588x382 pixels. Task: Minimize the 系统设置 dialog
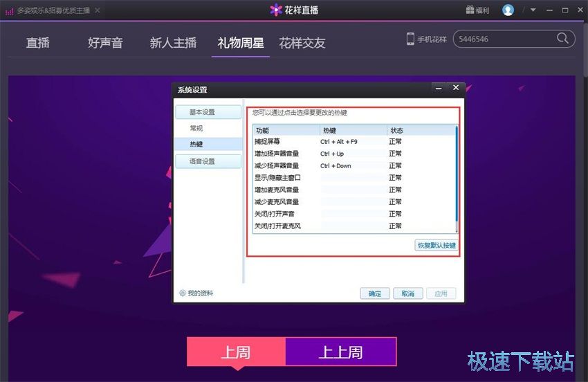439,88
